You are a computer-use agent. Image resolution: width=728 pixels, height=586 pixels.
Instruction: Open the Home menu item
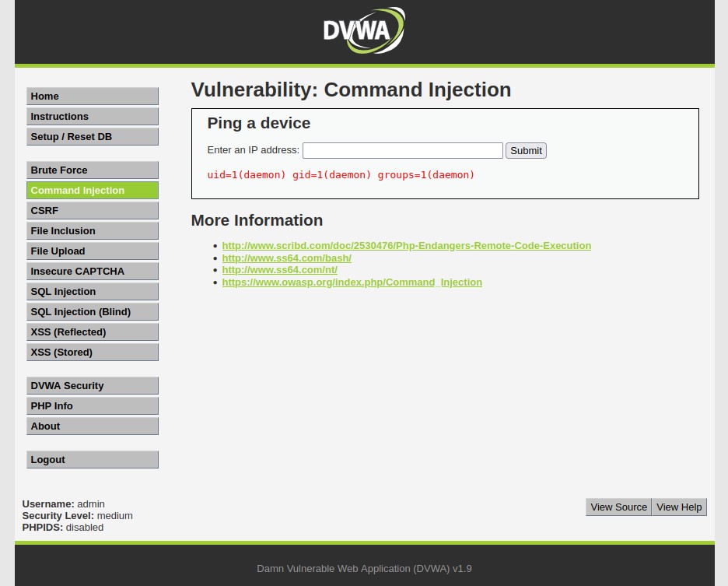[x=93, y=96]
